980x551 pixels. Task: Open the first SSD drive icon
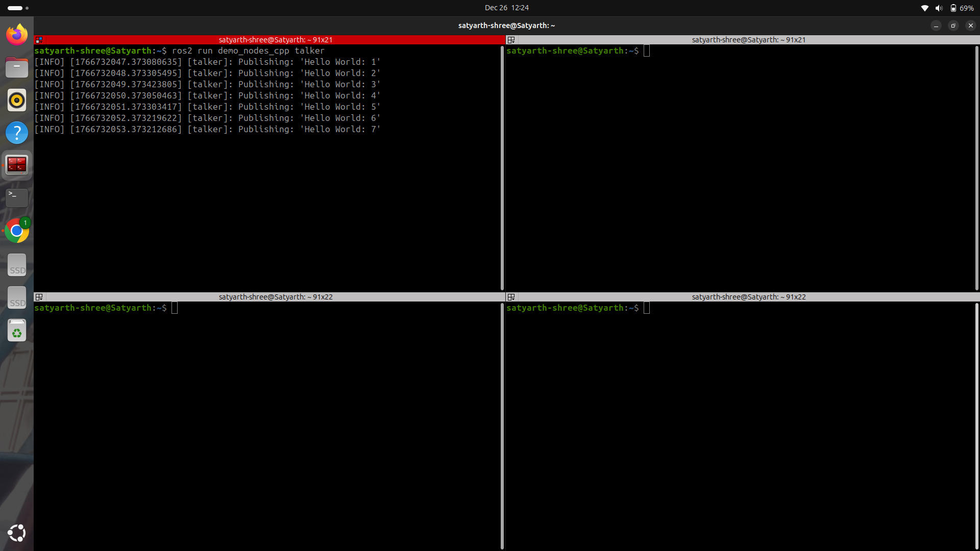click(x=17, y=265)
